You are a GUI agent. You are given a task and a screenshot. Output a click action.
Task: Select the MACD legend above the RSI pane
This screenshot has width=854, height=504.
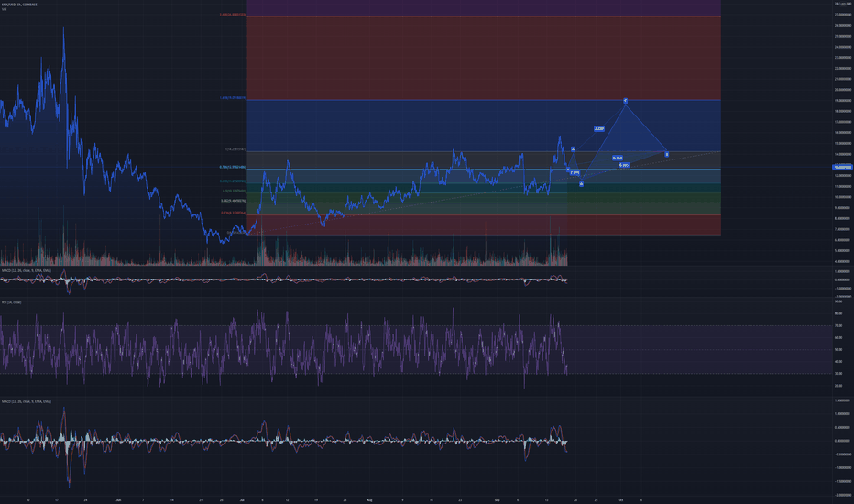27,270
